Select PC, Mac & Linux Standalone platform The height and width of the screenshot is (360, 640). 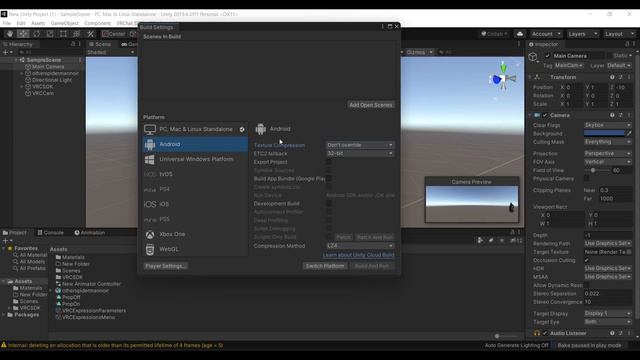click(x=195, y=129)
